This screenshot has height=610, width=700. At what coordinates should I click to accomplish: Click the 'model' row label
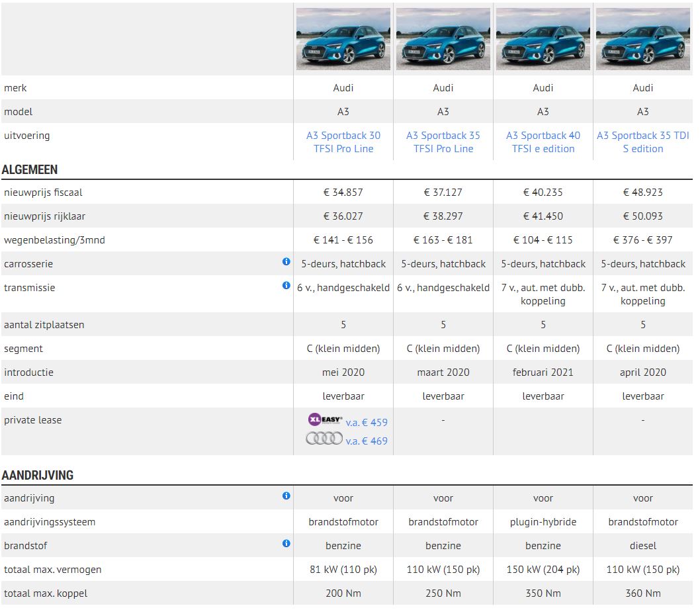[x=19, y=112]
